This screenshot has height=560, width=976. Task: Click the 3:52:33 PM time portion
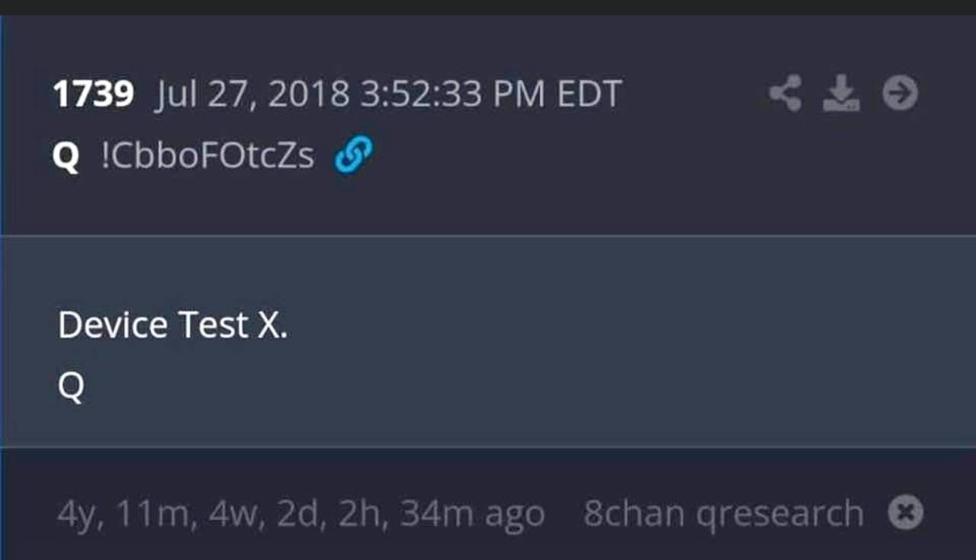pos(453,94)
